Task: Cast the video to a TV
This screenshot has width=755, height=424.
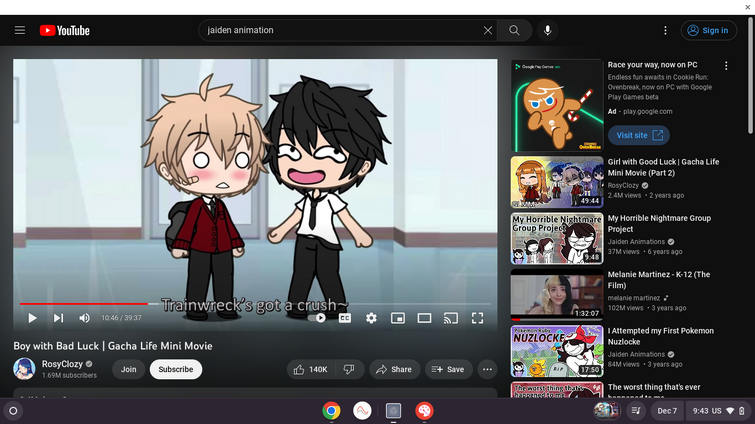Action: tap(451, 318)
